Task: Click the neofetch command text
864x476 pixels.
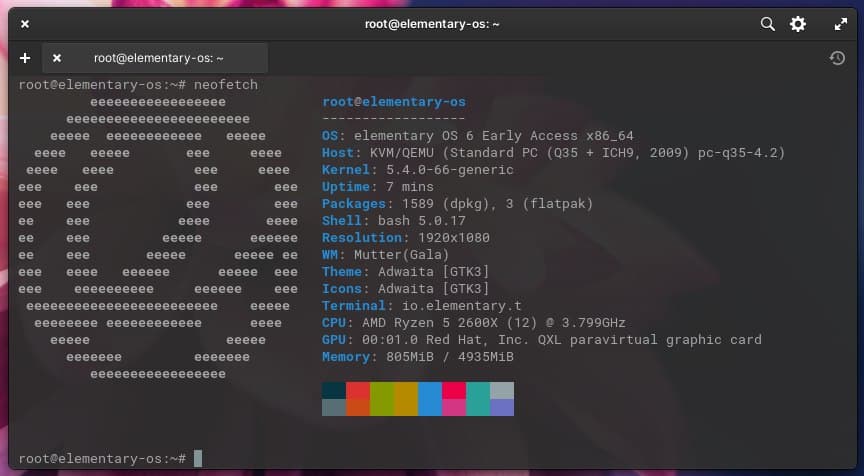Action: [226, 85]
